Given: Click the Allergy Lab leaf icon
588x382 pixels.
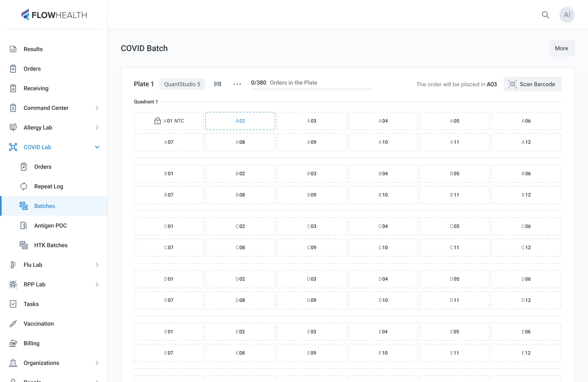Looking at the screenshot, I should click(13, 127).
